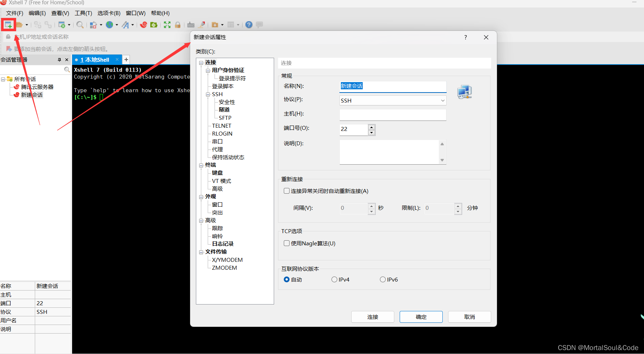
Task: Click the tile layout toolbar icon
Action: point(231,25)
